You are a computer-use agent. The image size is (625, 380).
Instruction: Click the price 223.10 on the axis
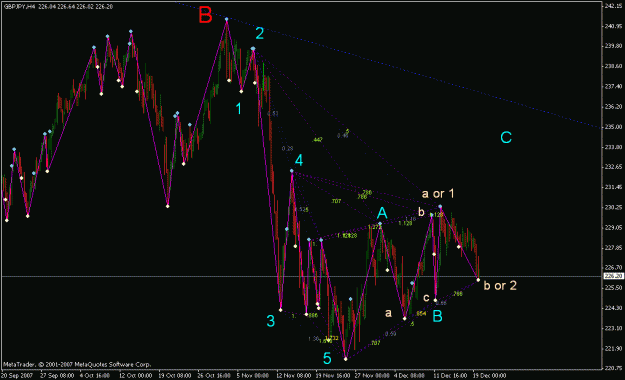pyautogui.click(x=614, y=328)
